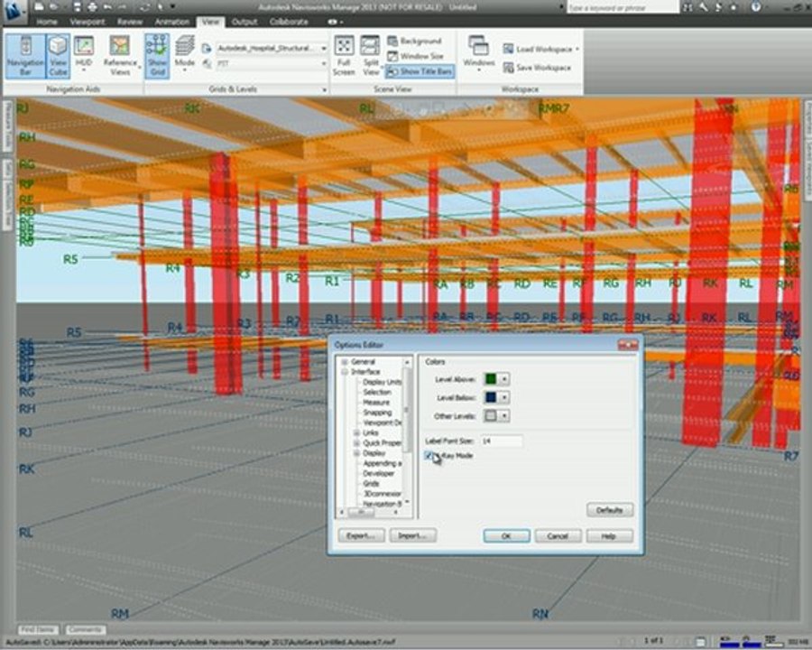Toggle the View Cube button
Viewport: 812px width, 650px height.
(58, 56)
